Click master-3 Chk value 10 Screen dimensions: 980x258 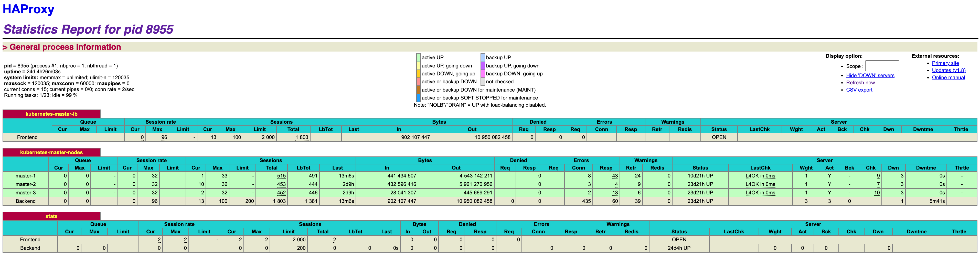pos(877,193)
